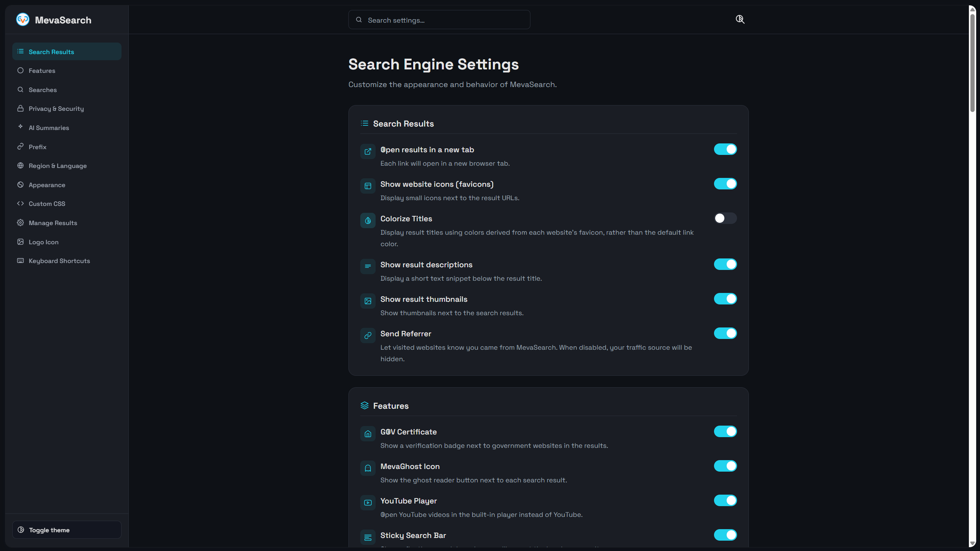Click the 'YouTube Player' label text
Screen dimensions: 980x551
pyautogui.click(x=409, y=501)
